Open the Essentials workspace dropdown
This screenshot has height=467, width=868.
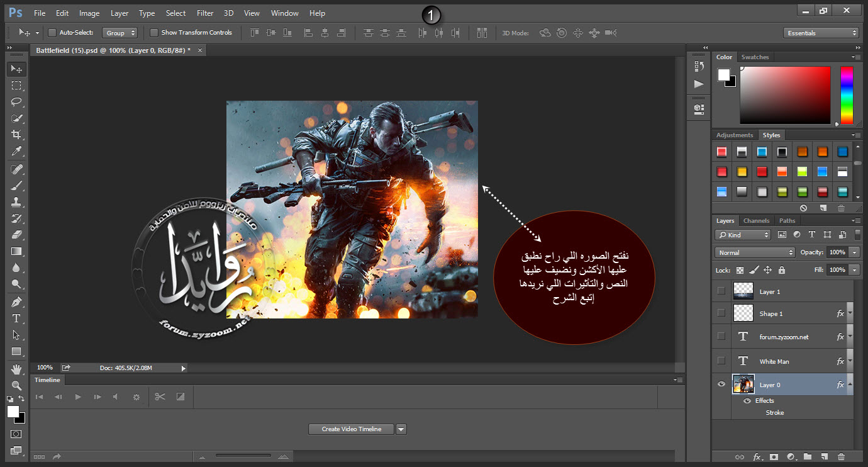[821, 33]
